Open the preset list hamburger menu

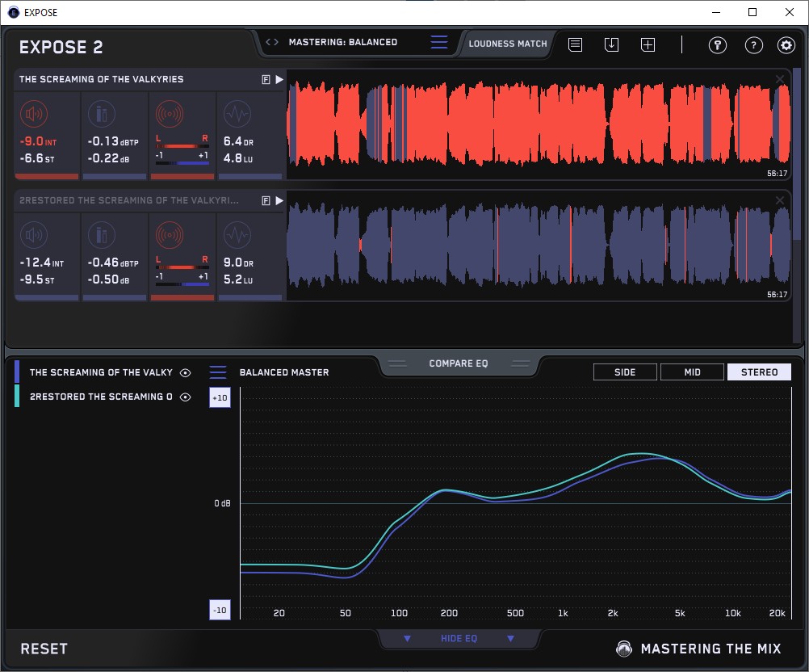439,43
